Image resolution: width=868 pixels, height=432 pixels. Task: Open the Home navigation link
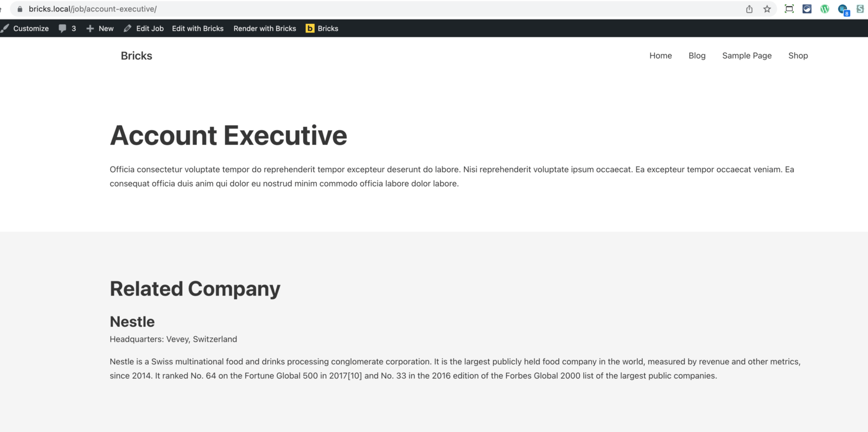coord(661,55)
